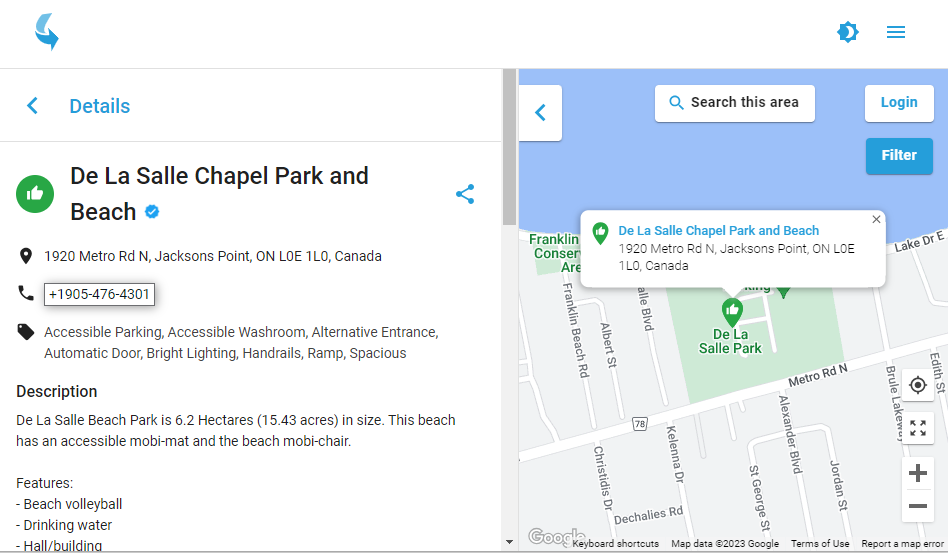This screenshot has width=948, height=553.
Task: Click the phone icon
Action: click(x=25, y=293)
